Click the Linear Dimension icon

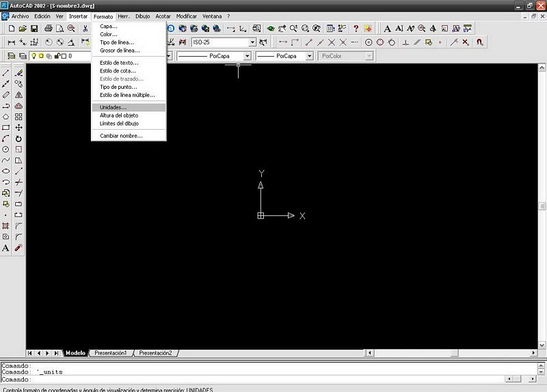click(x=12, y=42)
